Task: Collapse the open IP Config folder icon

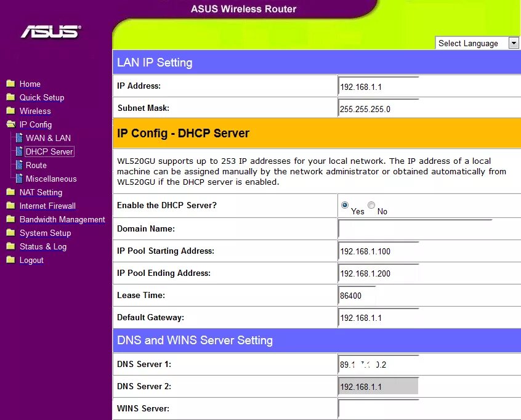Action: (x=11, y=124)
